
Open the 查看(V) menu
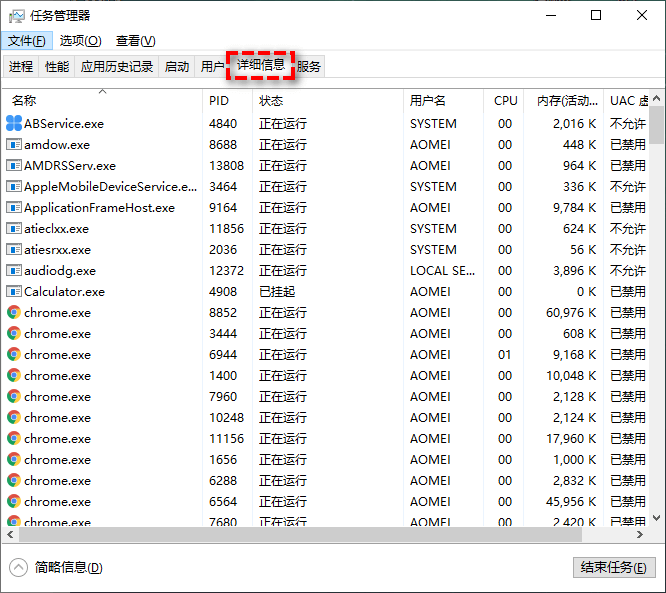135,41
